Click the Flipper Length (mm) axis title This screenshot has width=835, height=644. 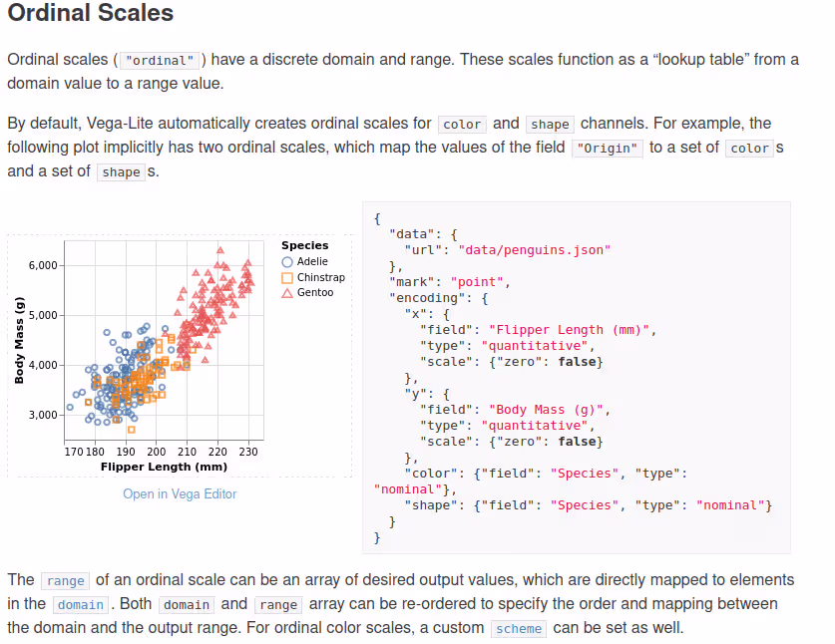[x=164, y=467]
